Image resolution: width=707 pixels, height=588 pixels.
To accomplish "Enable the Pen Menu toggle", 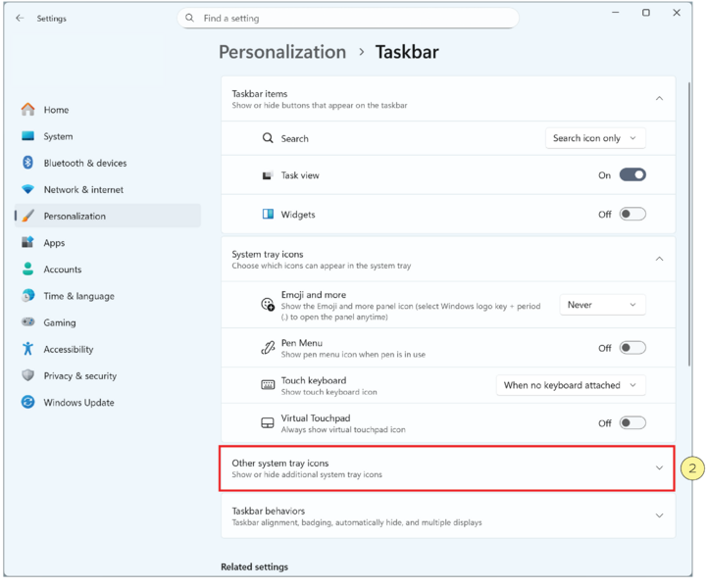I will tap(632, 348).
